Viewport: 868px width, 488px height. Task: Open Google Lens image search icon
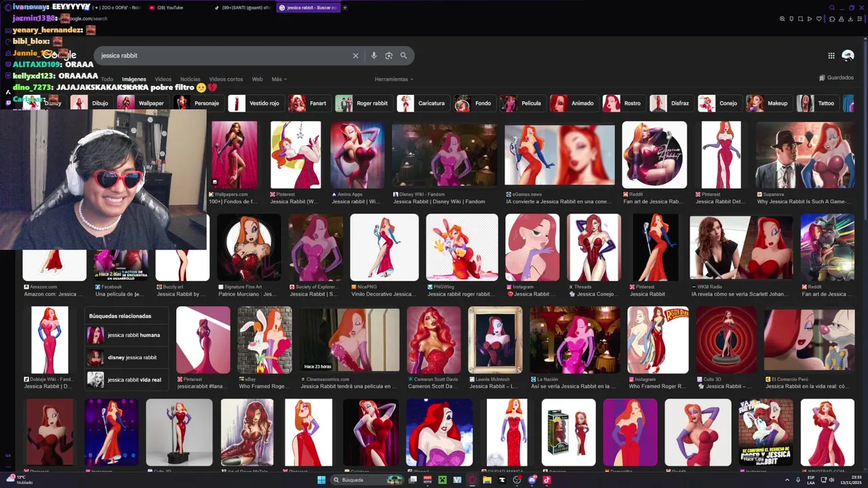pos(389,56)
